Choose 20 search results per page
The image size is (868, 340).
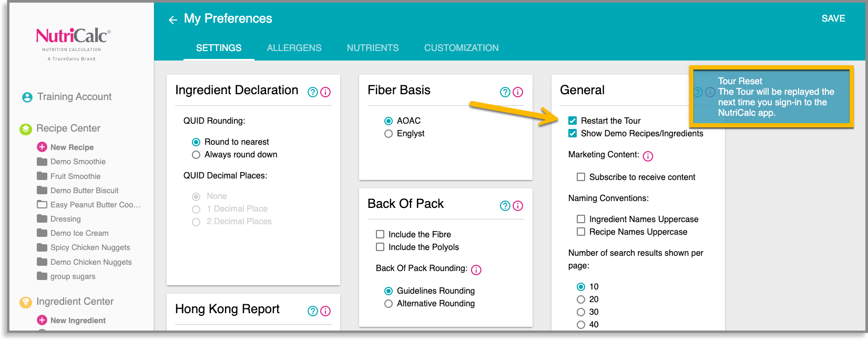click(x=581, y=299)
